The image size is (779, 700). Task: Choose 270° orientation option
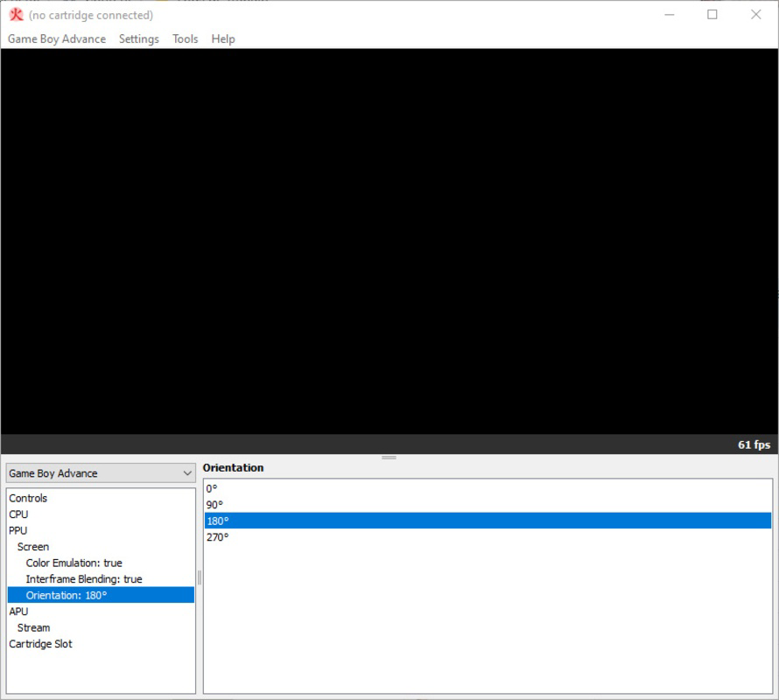coord(488,537)
